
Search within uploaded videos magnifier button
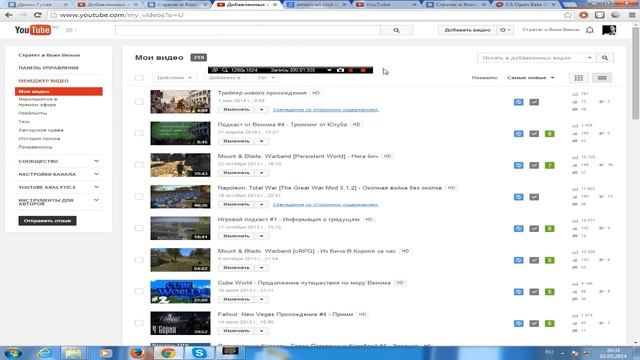pos(605,58)
